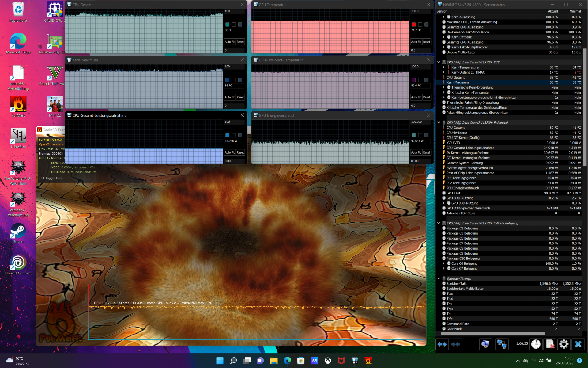Open Xbox app from taskbar

click(328, 361)
